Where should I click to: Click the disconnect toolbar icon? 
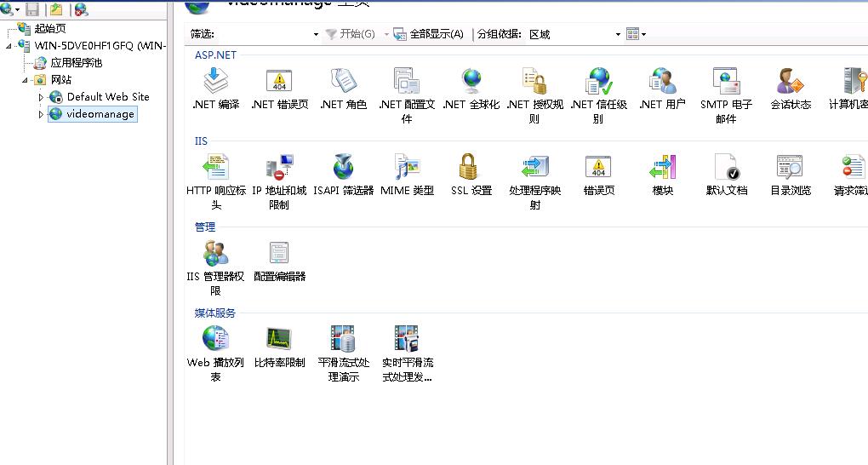pyautogui.click(x=81, y=9)
